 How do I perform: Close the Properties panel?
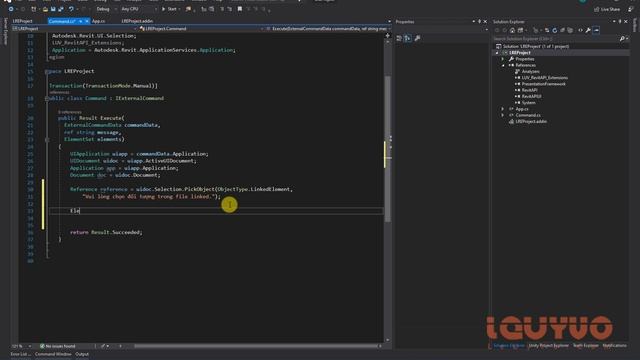click(485, 22)
